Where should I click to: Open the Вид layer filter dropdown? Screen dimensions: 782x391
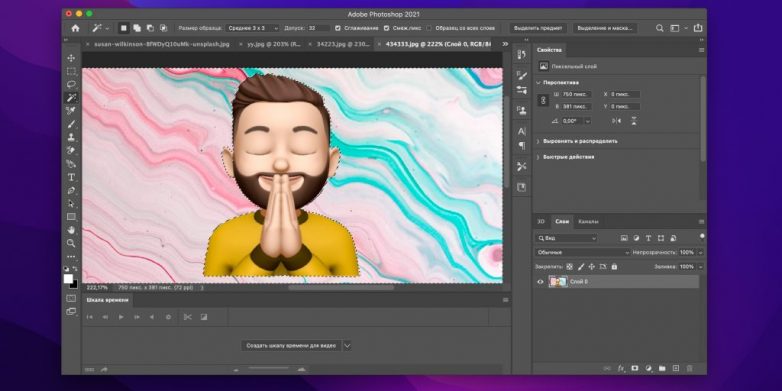pyautogui.click(x=566, y=238)
